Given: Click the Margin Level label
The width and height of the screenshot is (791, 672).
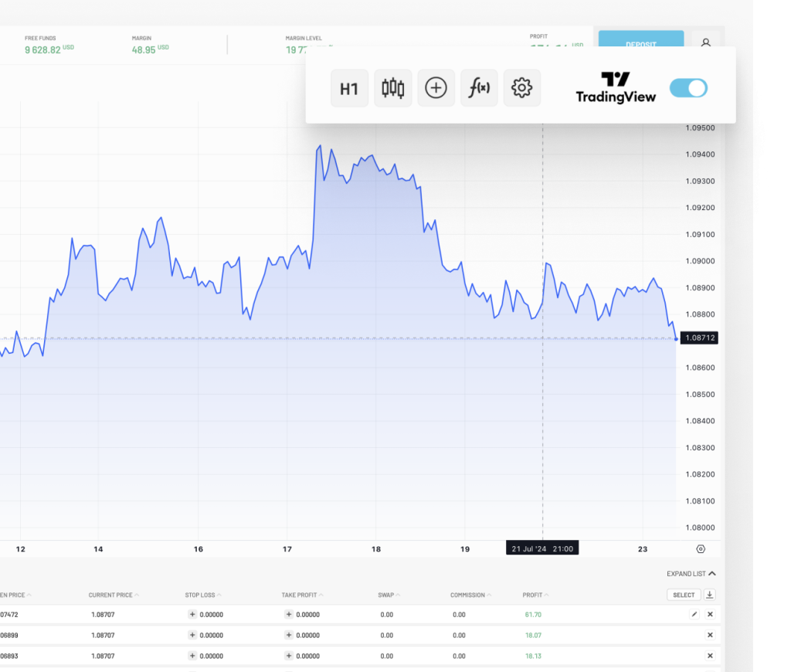Looking at the screenshot, I should point(304,39).
